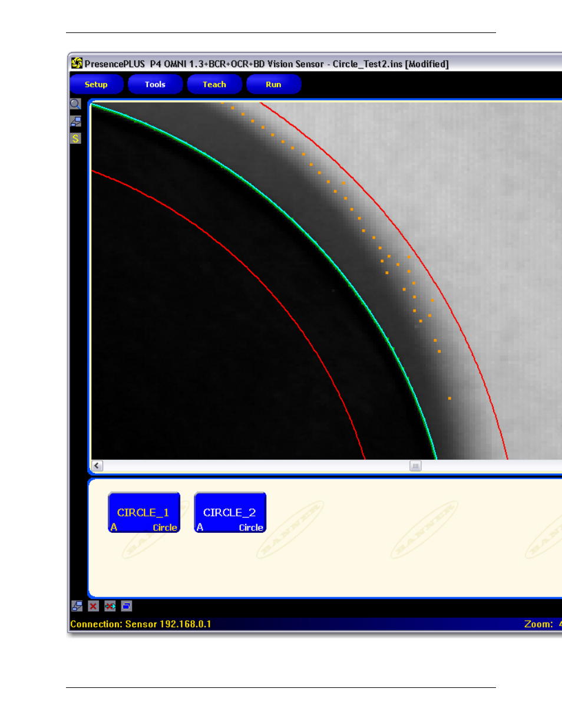
Task: Click the red X delete tool icon
Action: (93, 606)
